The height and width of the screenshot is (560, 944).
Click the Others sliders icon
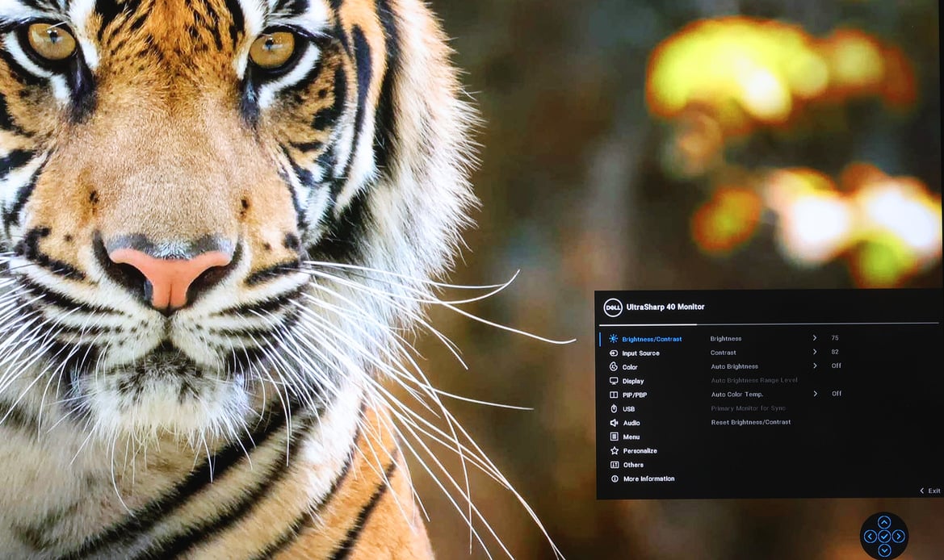coord(614,465)
